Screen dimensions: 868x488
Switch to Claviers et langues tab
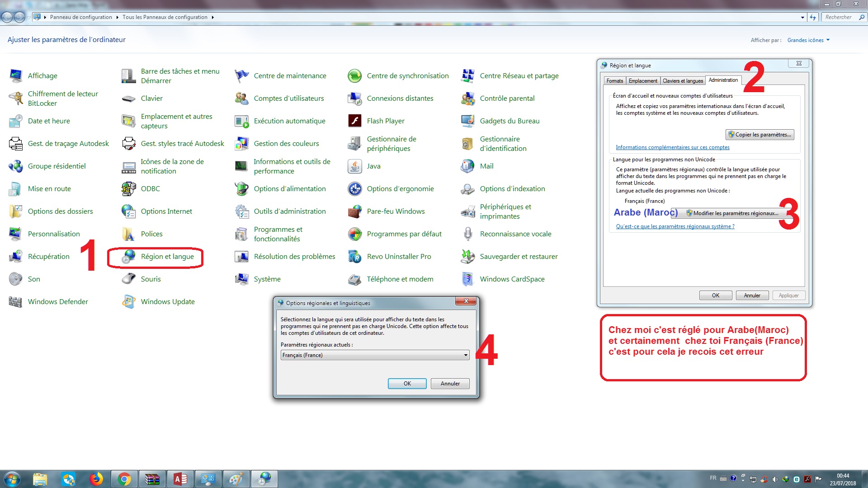click(683, 80)
